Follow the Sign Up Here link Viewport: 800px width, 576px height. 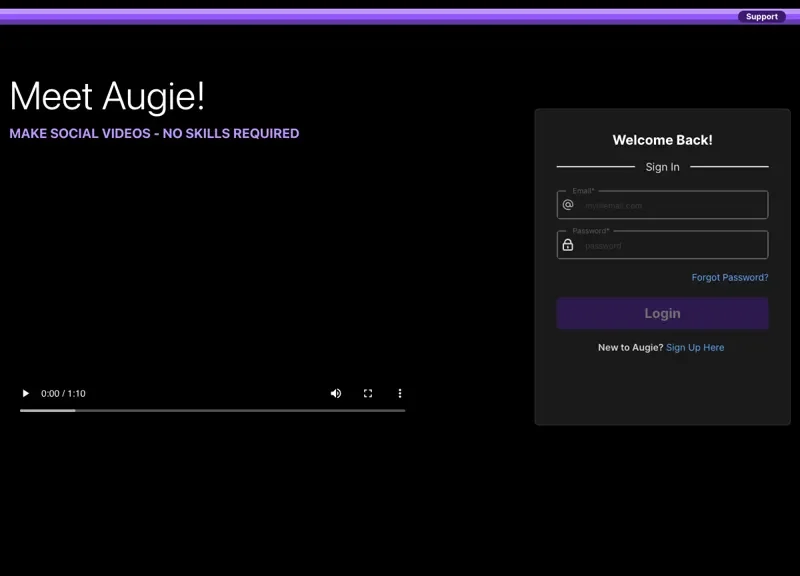point(695,347)
